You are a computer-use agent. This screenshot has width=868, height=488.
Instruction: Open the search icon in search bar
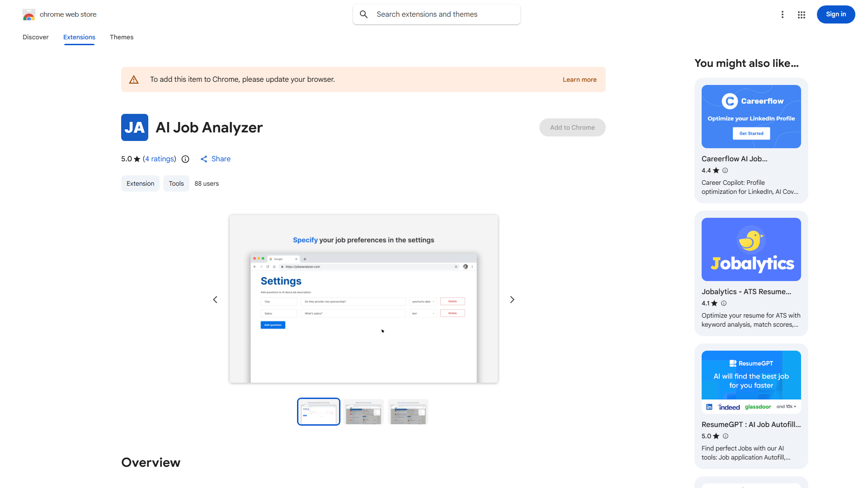click(x=364, y=14)
